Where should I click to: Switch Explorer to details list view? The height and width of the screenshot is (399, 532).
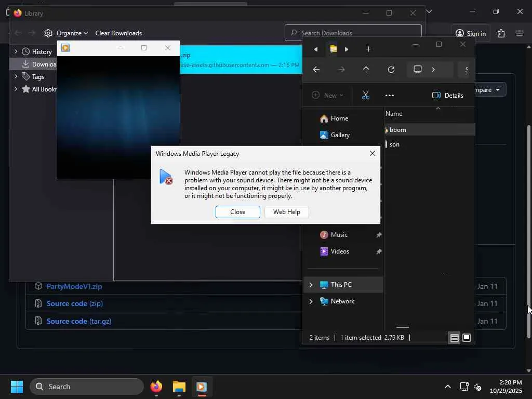pos(454,338)
